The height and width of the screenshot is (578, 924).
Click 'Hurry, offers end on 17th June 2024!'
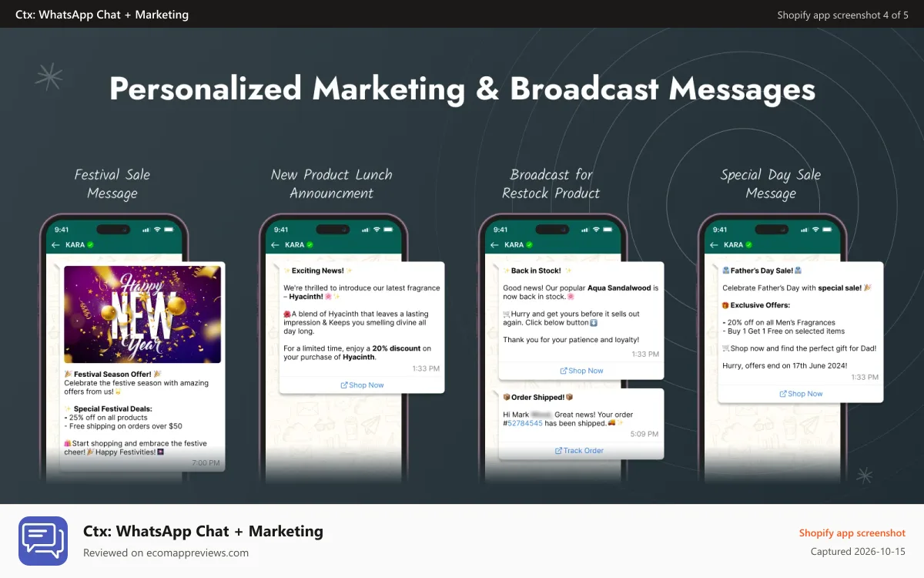tap(785, 365)
